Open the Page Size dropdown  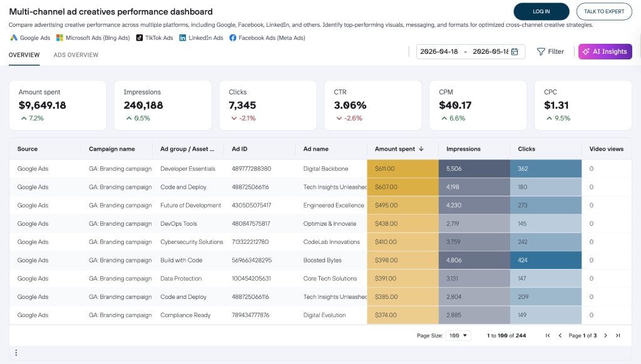[458, 335]
